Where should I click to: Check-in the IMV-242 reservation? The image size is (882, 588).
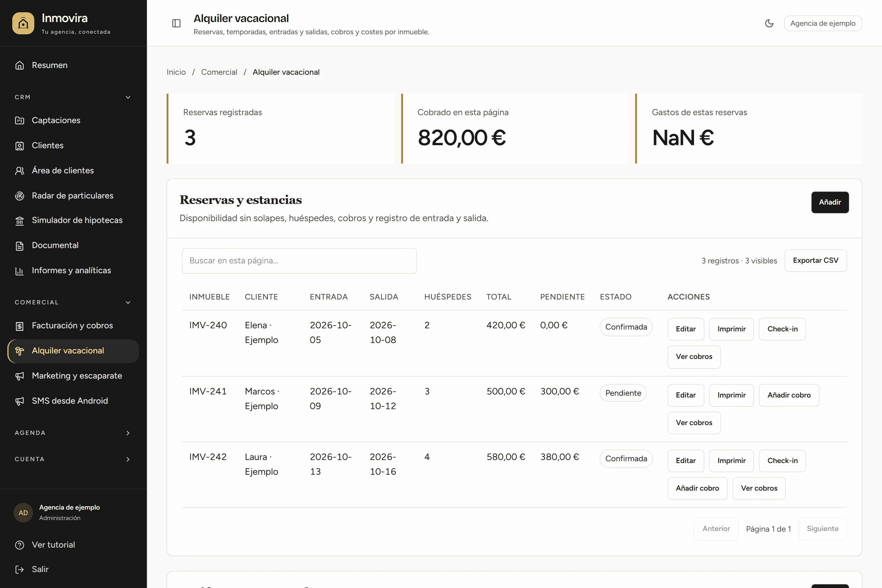782,461
